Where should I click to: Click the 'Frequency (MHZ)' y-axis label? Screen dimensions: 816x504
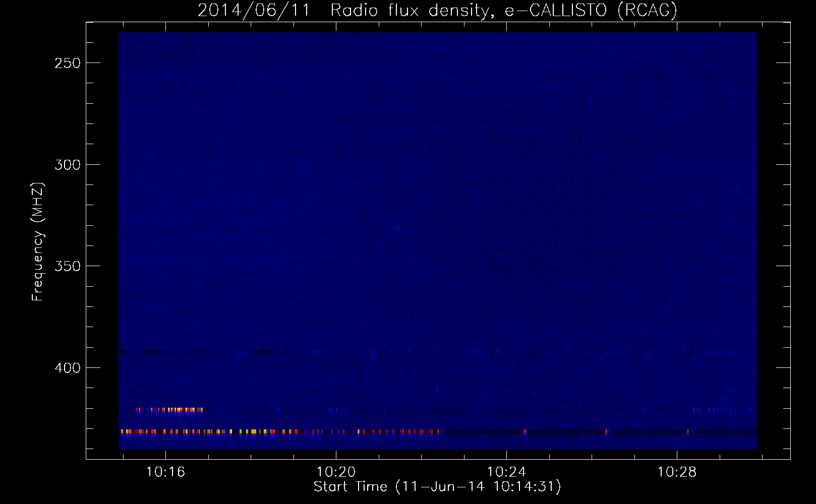pyautogui.click(x=38, y=242)
